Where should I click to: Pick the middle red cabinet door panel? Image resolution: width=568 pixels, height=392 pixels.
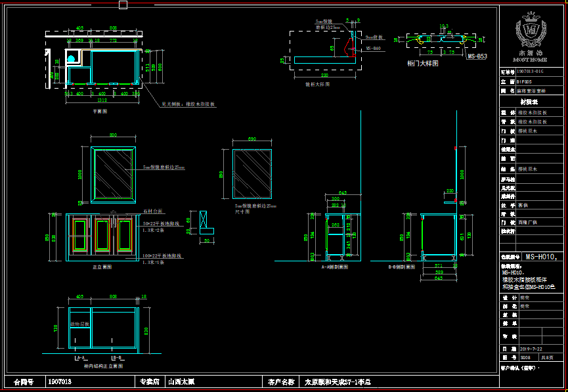click(x=102, y=235)
